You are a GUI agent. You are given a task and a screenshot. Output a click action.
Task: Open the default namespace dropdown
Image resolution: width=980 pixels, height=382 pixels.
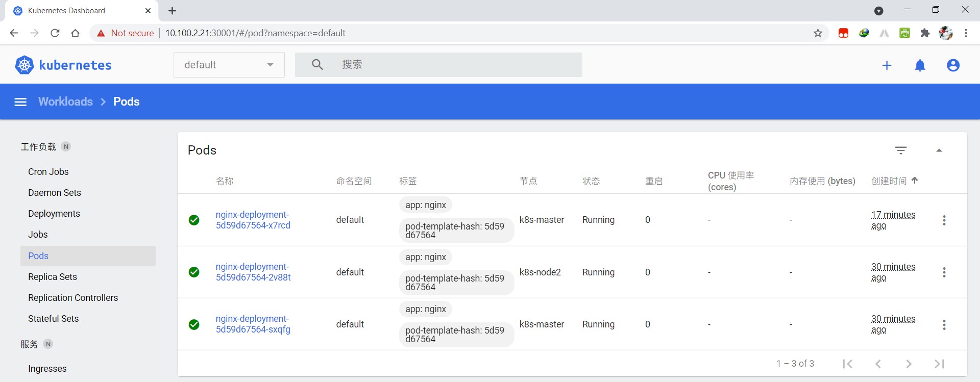point(229,65)
